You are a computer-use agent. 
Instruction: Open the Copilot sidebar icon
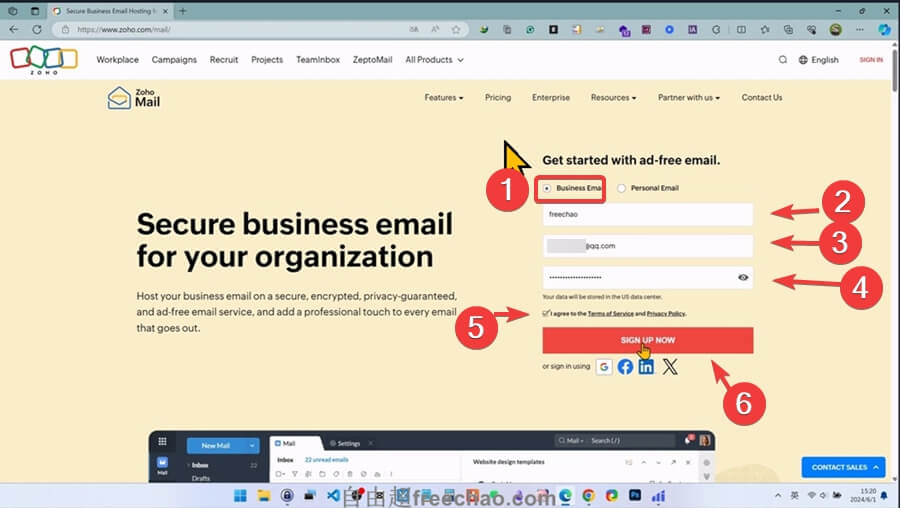click(x=885, y=29)
